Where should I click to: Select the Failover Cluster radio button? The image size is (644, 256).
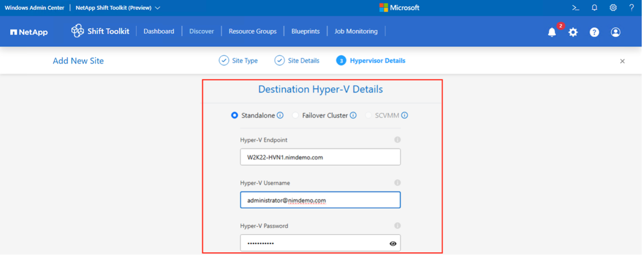[295, 115]
